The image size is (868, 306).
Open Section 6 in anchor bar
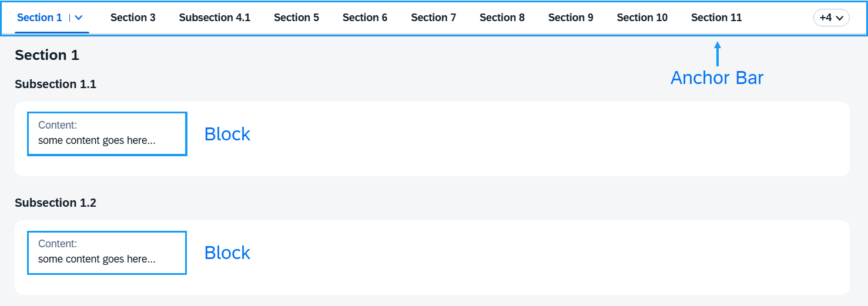(x=365, y=18)
